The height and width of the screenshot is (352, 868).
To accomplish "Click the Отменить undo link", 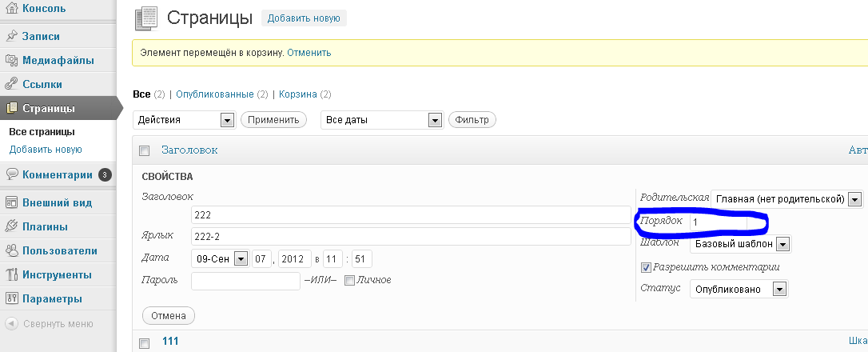I will coord(309,53).
